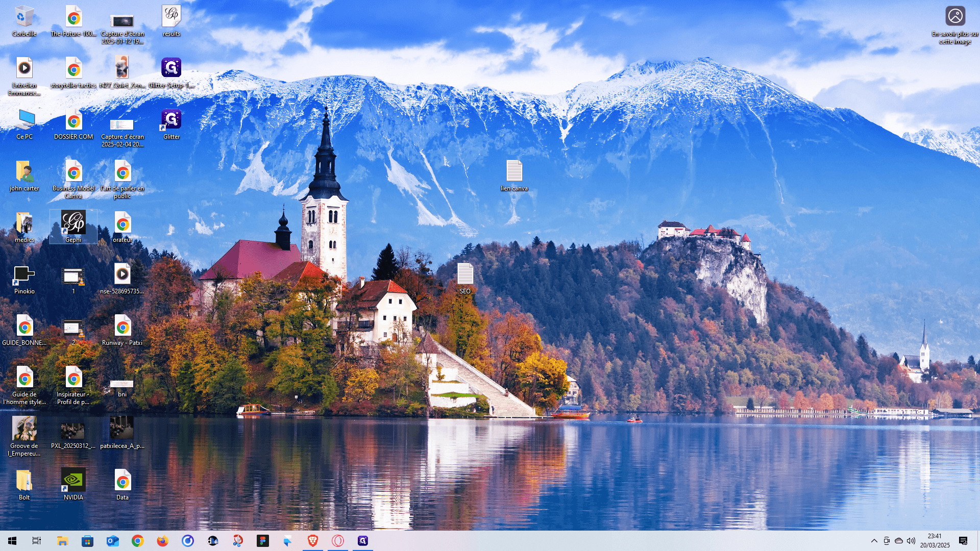This screenshot has width=980, height=551.
Task: Select t427_Quiet_Zen image thumbnail
Action: pos(122,68)
